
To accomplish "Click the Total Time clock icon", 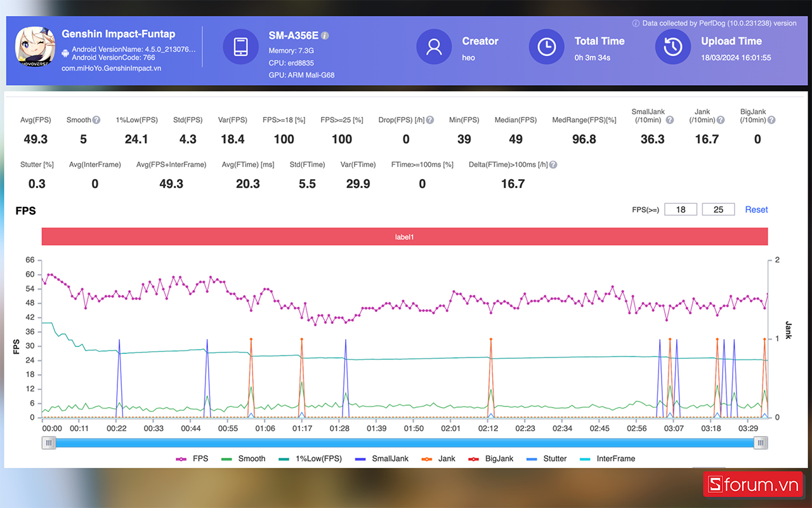I will coord(546,48).
